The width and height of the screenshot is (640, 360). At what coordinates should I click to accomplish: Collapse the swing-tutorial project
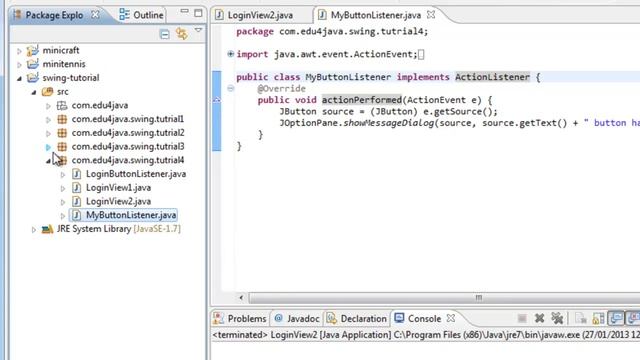point(19,78)
